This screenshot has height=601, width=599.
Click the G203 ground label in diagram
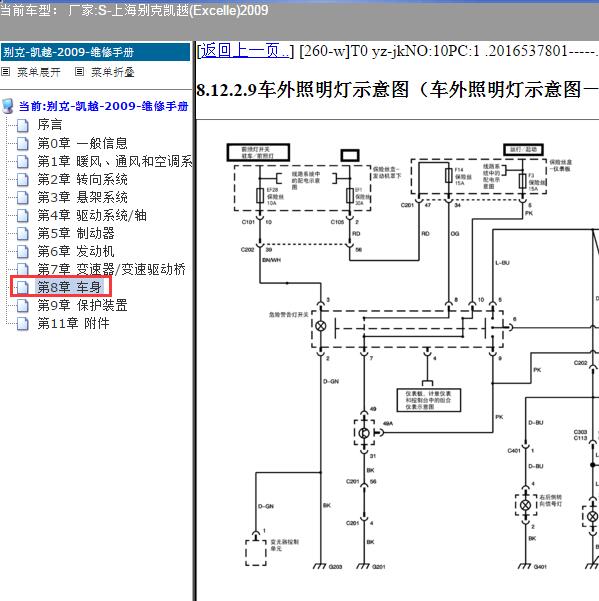(x=335, y=567)
